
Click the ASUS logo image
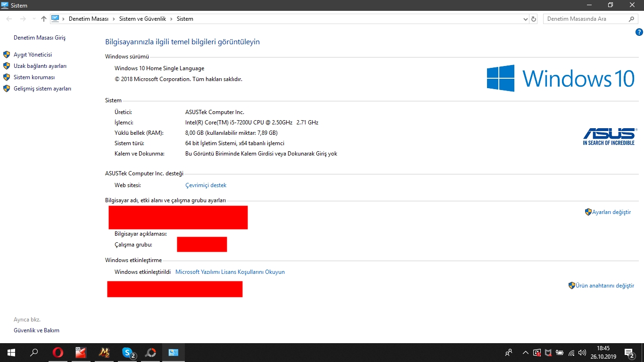[610, 137]
